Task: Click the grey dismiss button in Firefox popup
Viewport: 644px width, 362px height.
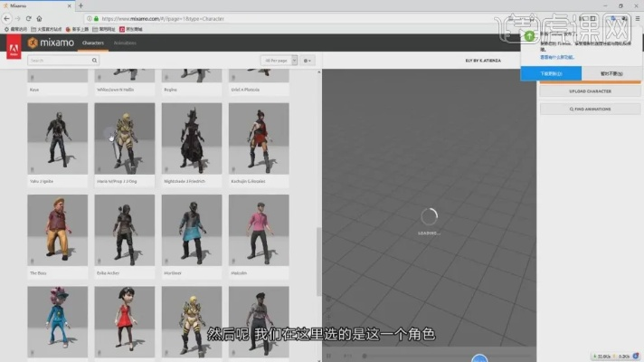Action: click(x=611, y=73)
